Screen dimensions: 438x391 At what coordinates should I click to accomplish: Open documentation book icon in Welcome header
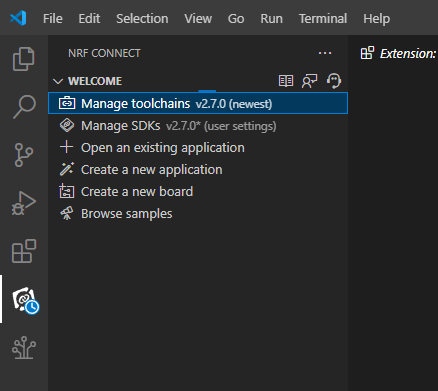[x=286, y=81]
